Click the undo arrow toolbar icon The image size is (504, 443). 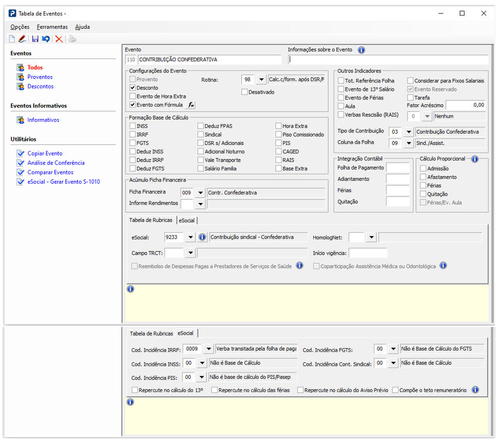(x=46, y=39)
